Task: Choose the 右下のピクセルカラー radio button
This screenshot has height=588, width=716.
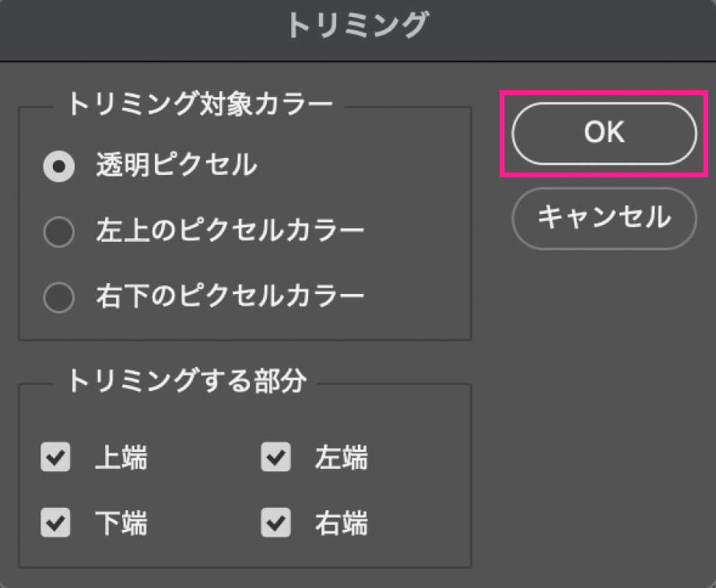Action: (59, 296)
